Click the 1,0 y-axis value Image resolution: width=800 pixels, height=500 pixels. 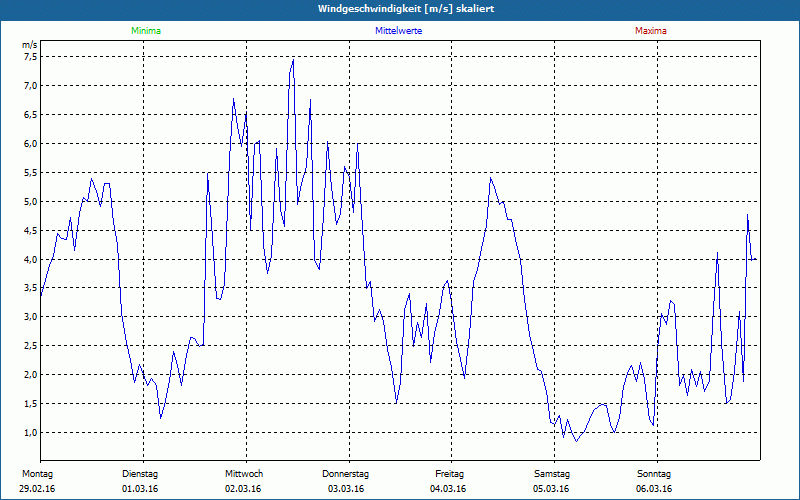point(31,433)
